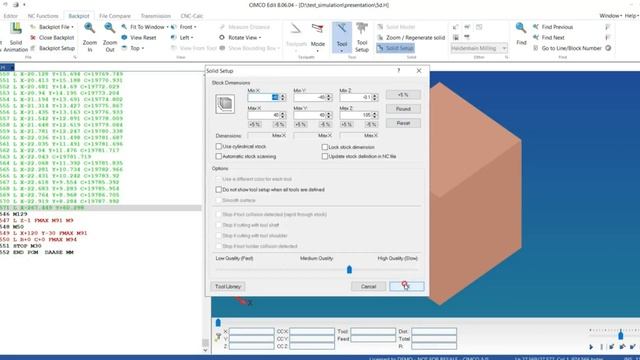Expand the Fit To Window dropdown arrow
The width and height of the screenshot is (640, 360).
coord(167,27)
